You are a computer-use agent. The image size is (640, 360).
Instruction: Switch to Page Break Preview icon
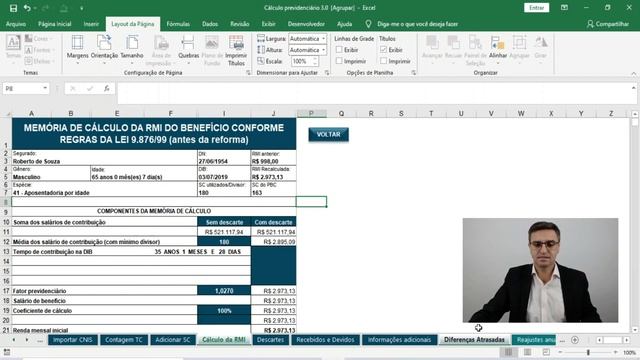click(x=546, y=352)
